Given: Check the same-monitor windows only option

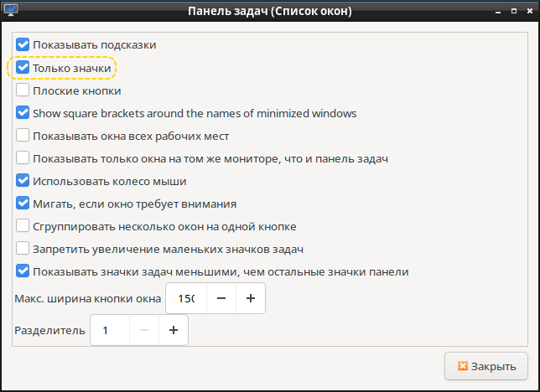Looking at the screenshot, I should pyautogui.click(x=23, y=158).
